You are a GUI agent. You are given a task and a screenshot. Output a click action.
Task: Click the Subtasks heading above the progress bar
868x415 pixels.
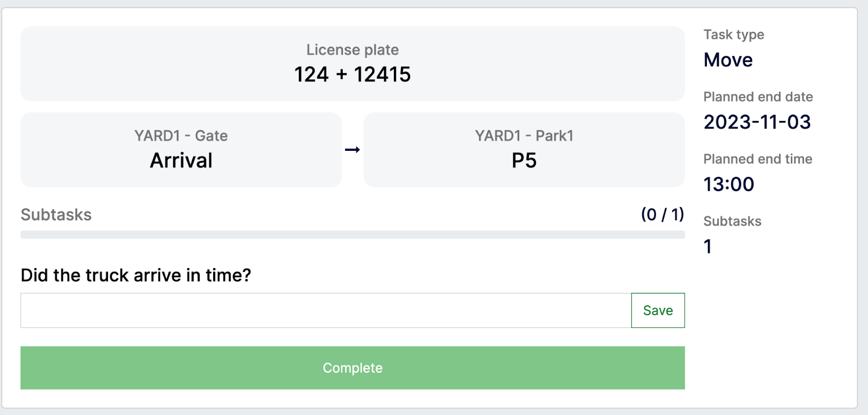tap(56, 215)
